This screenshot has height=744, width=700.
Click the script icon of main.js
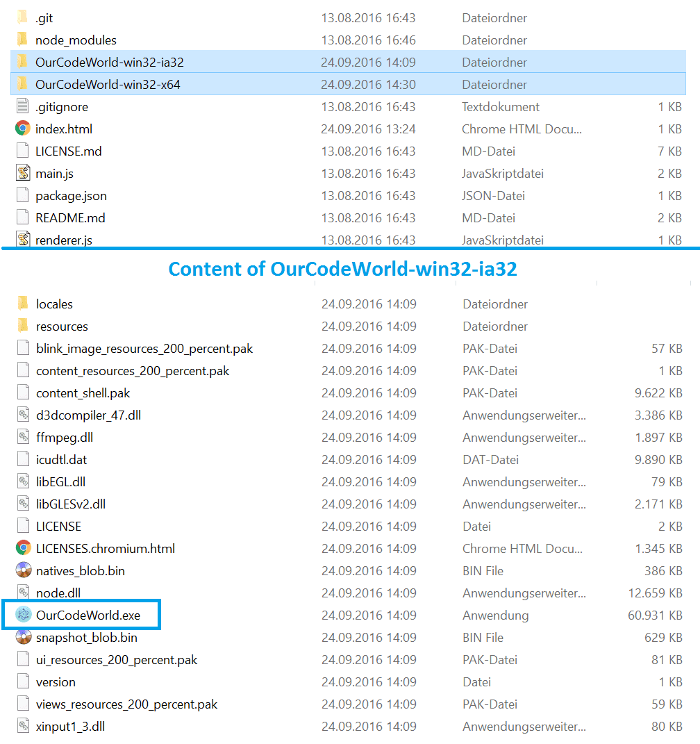tap(23, 173)
